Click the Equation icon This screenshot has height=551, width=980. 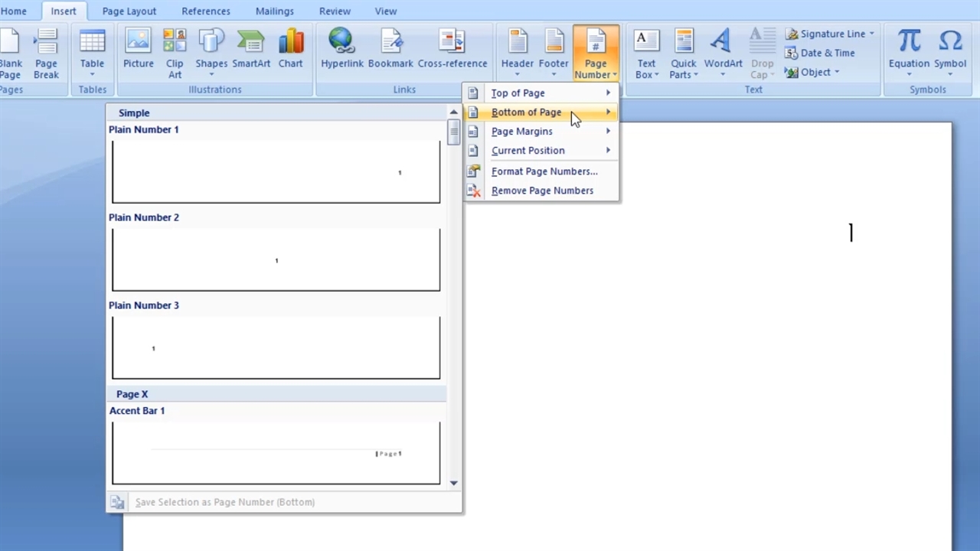point(909,51)
